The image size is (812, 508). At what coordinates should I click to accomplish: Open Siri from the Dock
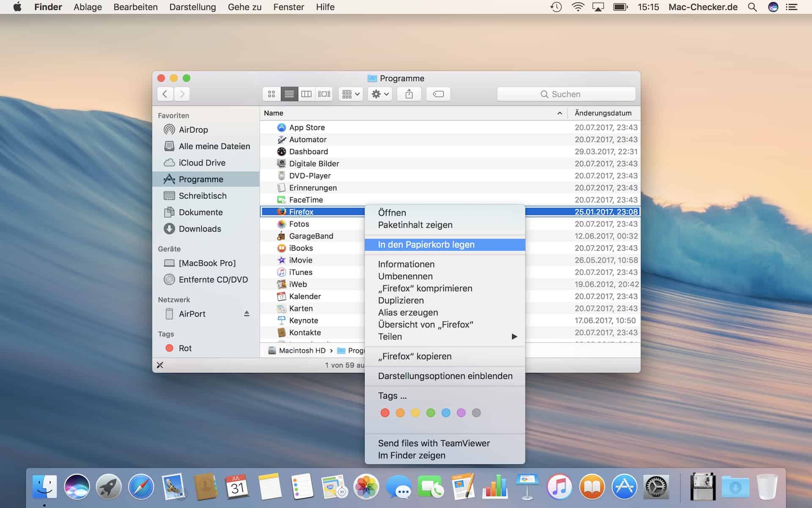(x=77, y=486)
